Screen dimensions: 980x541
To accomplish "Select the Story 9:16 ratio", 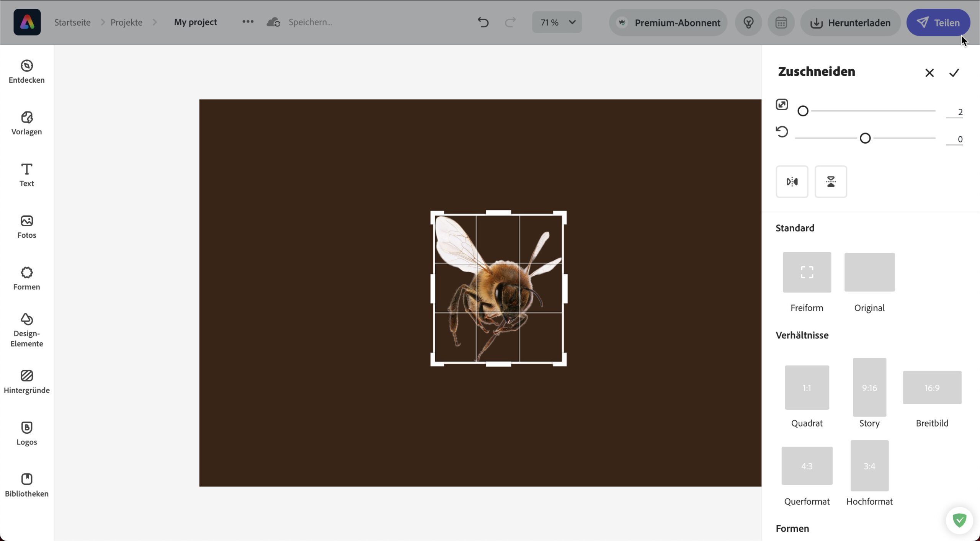I will click(869, 387).
